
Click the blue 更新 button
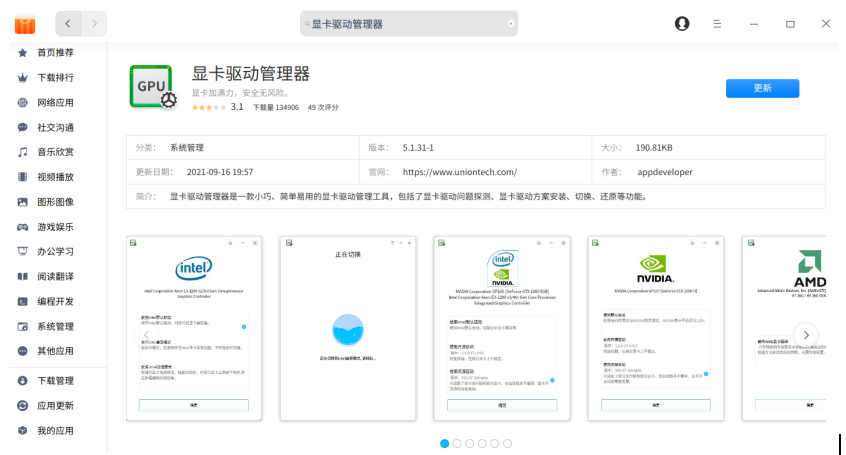[762, 89]
